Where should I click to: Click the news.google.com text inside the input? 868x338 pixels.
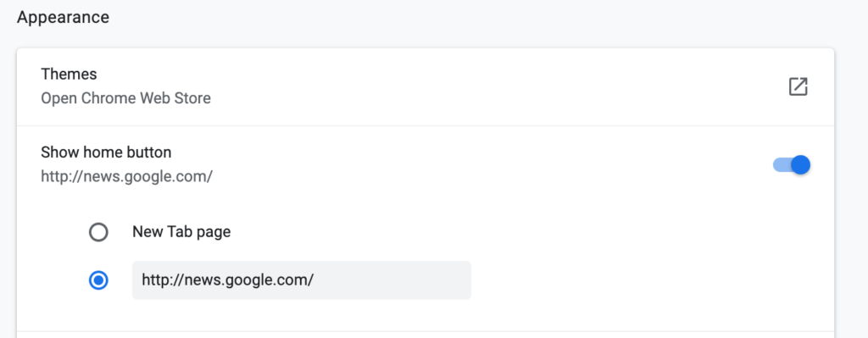pos(227,280)
